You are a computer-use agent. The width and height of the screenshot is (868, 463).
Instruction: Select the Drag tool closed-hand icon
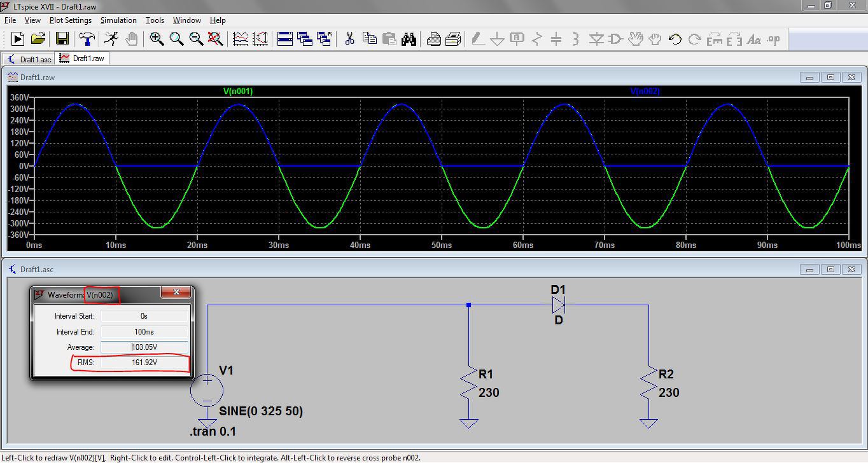click(655, 39)
